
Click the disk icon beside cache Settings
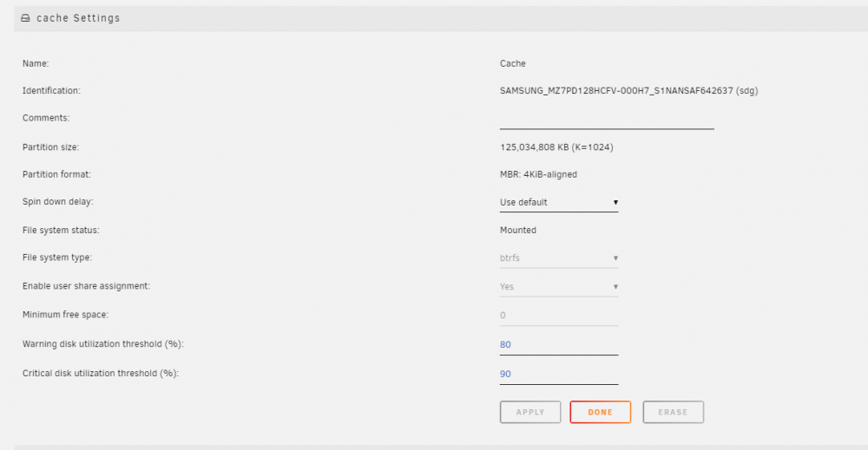tap(25, 18)
